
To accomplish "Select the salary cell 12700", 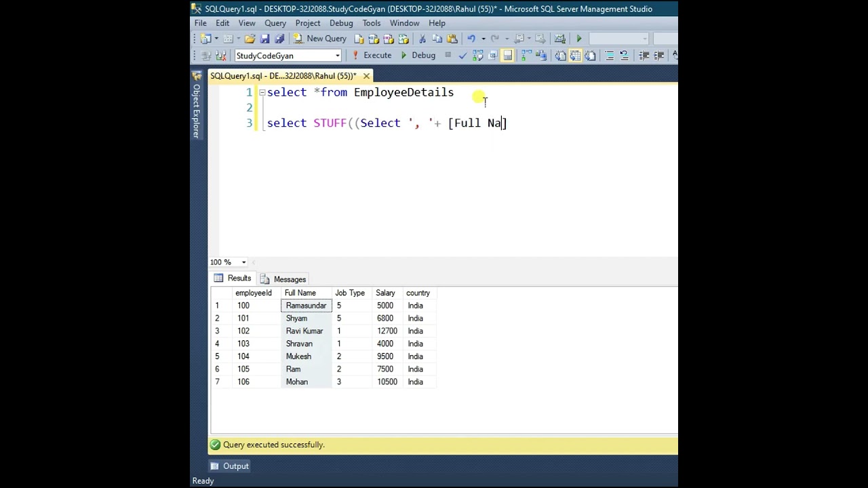I will (389, 331).
